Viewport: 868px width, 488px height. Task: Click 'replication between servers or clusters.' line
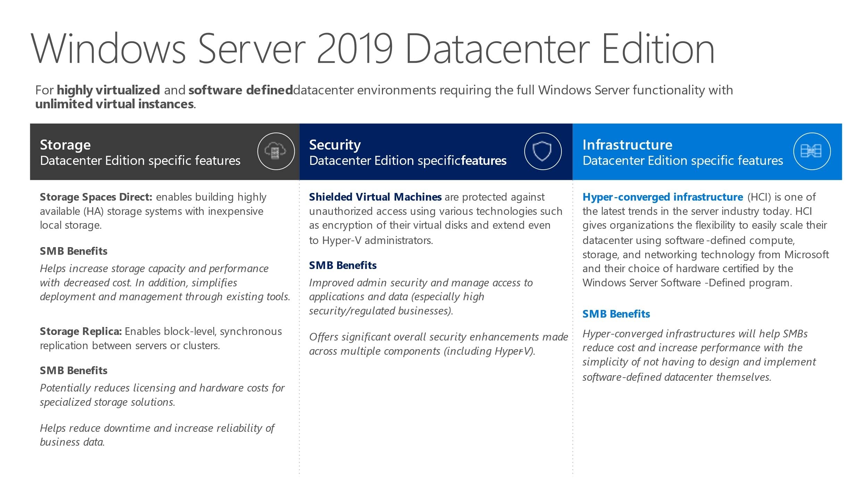[x=130, y=346]
